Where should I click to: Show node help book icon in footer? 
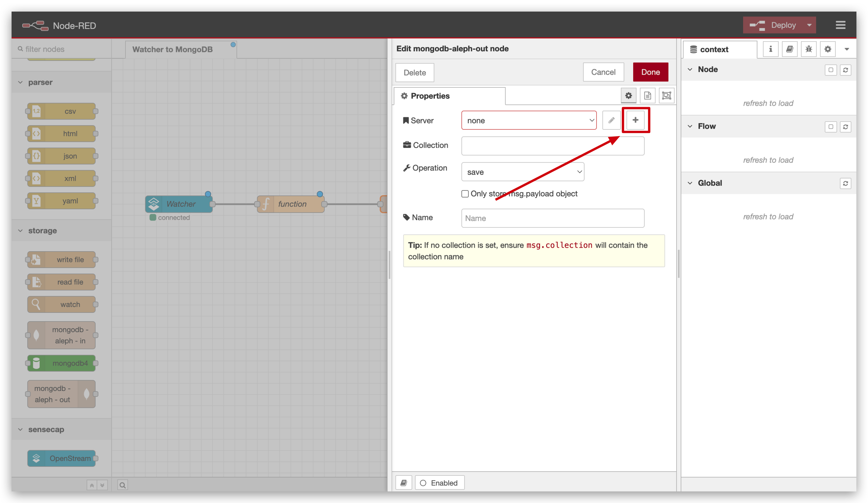coord(404,483)
